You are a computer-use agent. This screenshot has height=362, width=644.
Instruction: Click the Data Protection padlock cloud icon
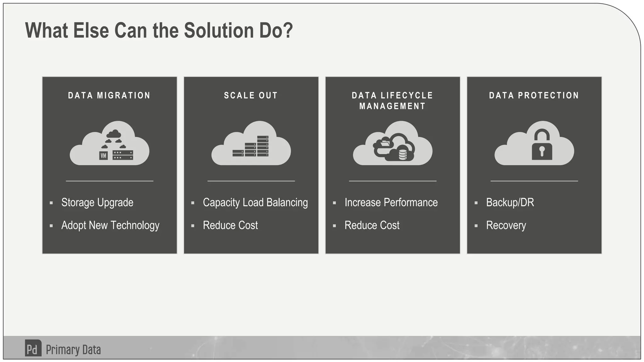pyautogui.click(x=534, y=143)
